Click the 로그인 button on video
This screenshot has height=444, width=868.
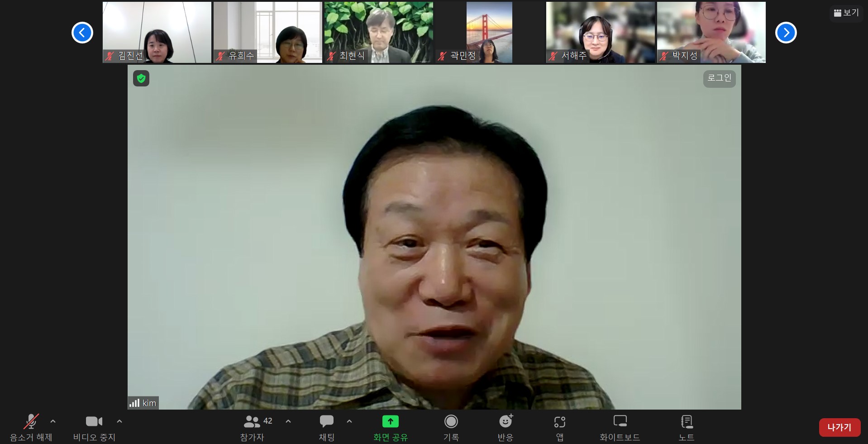720,78
